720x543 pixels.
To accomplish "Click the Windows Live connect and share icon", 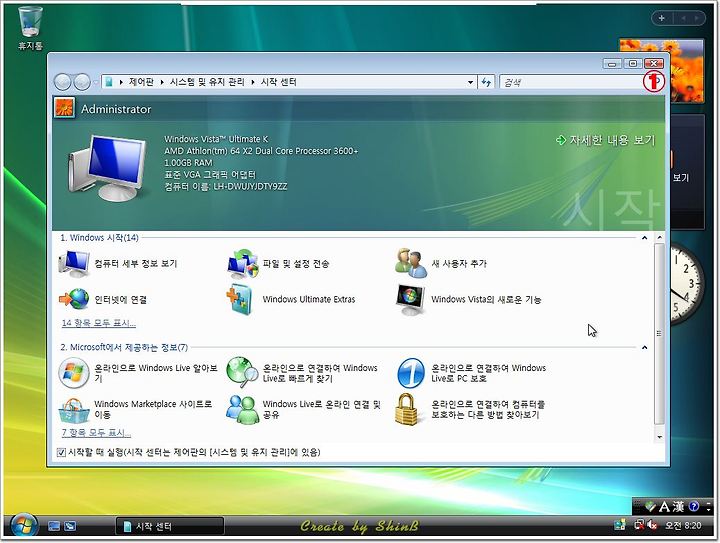I will tap(242, 409).
